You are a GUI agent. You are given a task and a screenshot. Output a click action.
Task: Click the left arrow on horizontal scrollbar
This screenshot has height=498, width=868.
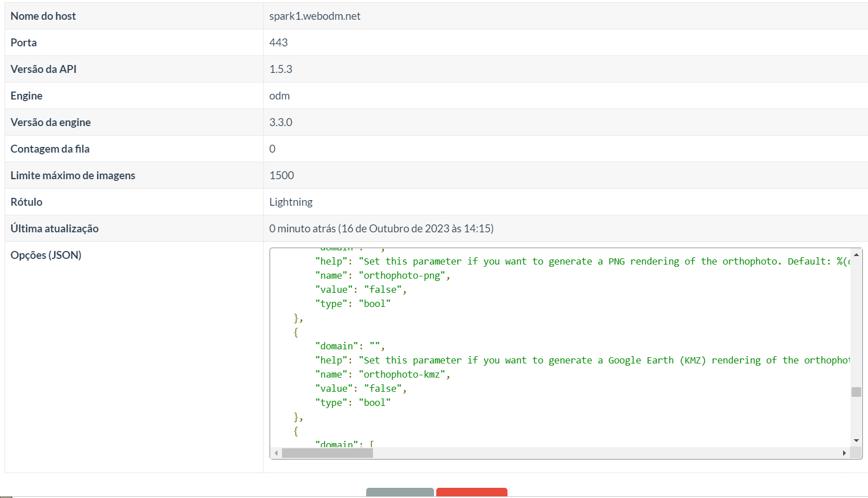coord(276,453)
